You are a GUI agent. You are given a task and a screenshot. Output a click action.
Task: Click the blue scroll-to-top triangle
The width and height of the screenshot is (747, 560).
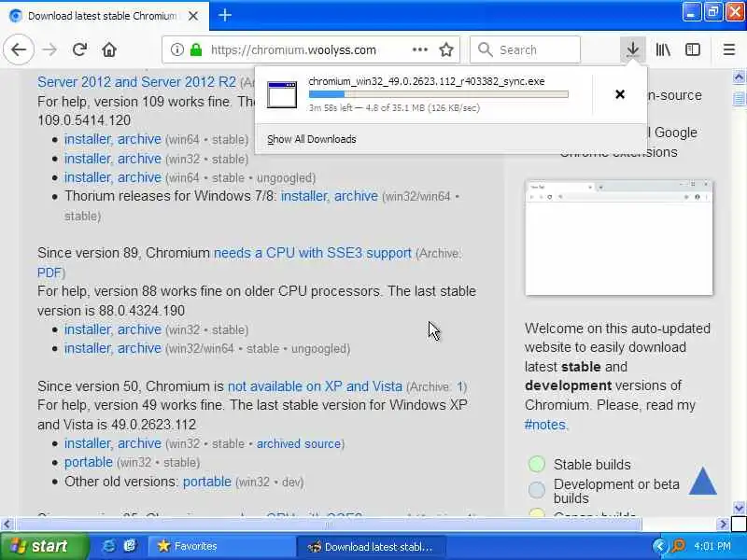click(703, 481)
